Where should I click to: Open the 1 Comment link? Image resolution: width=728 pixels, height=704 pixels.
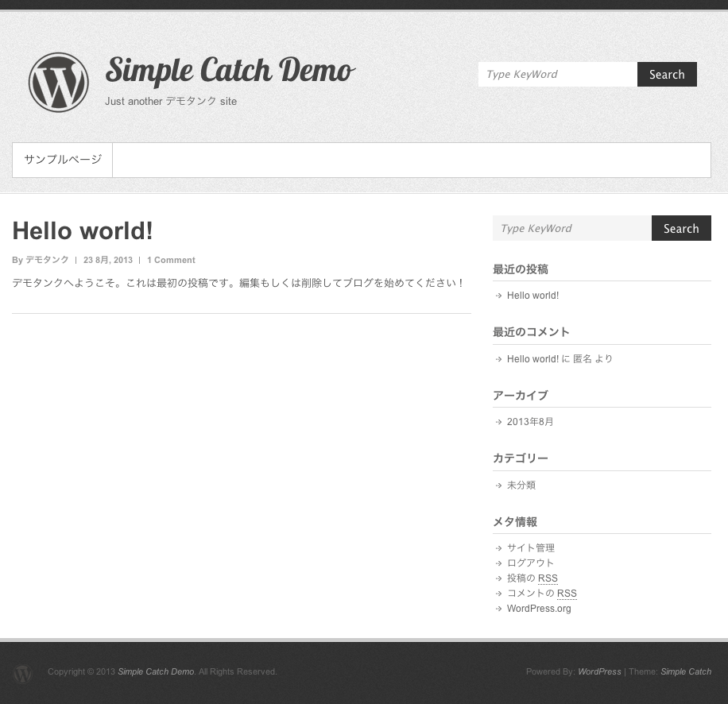pyautogui.click(x=171, y=260)
